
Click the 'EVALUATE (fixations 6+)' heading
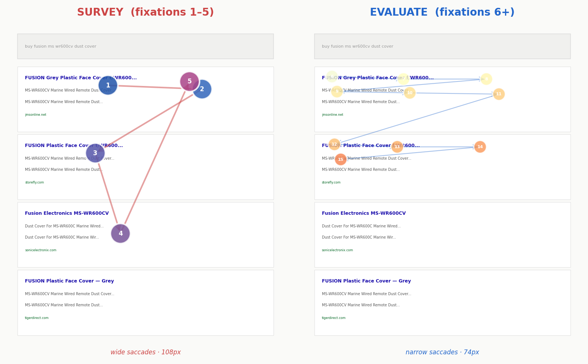tap(442, 13)
